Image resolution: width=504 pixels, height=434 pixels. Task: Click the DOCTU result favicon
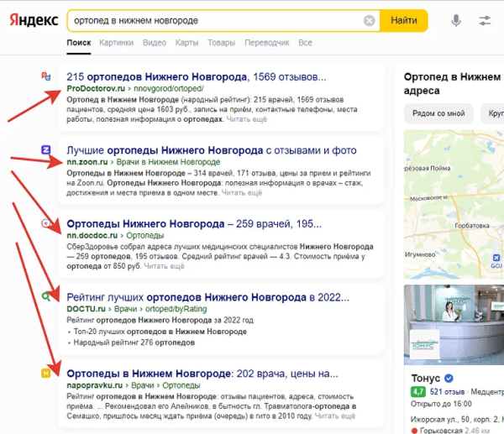pyautogui.click(x=46, y=296)
